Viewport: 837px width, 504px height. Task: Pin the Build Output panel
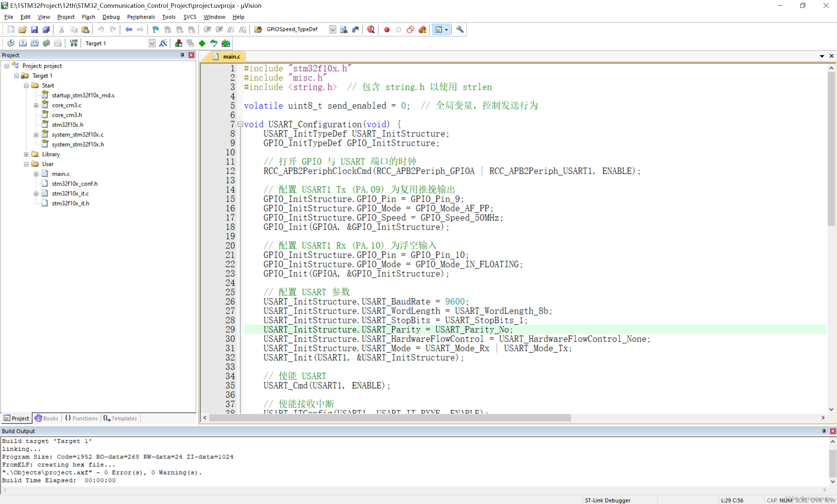point(824,431)
